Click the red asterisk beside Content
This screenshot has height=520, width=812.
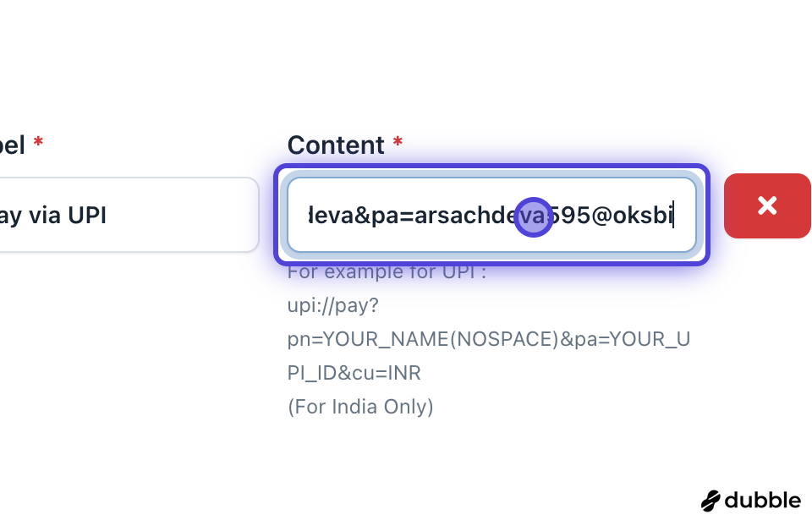pyautogui.click(x=398, y=144)
